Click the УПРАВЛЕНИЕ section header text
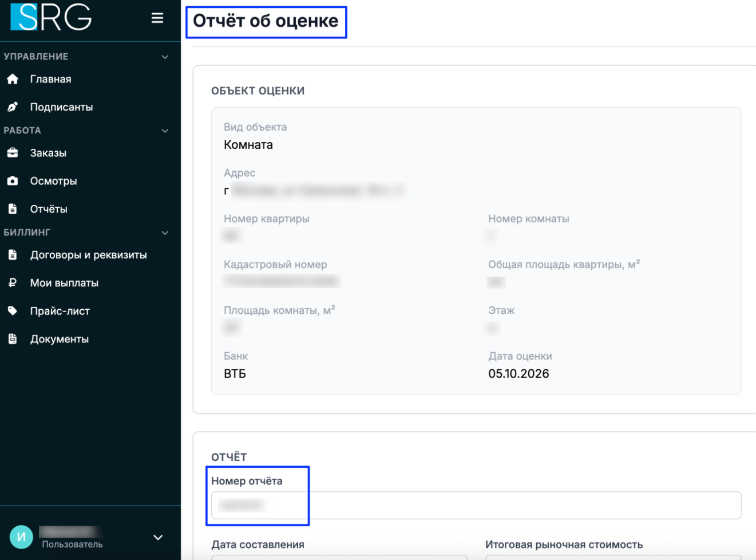Screen dimensions: 756x560 pyautogui.click(x=36, y=57)
